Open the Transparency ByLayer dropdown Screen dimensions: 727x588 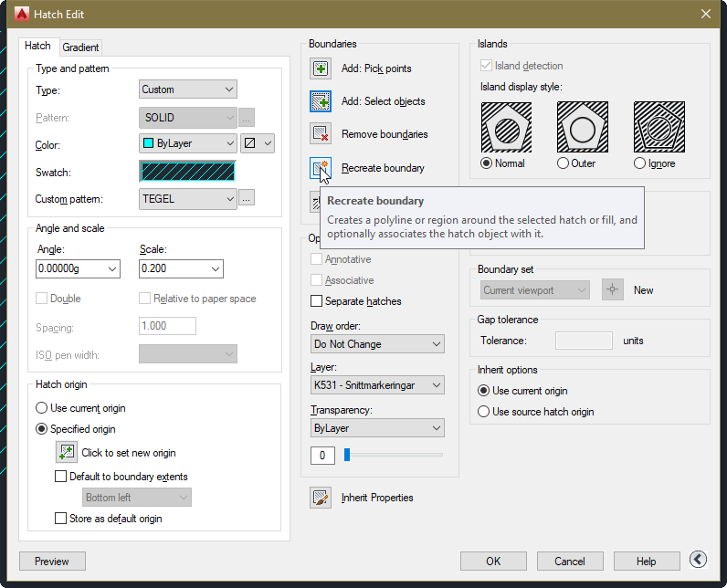click(377, 428)
